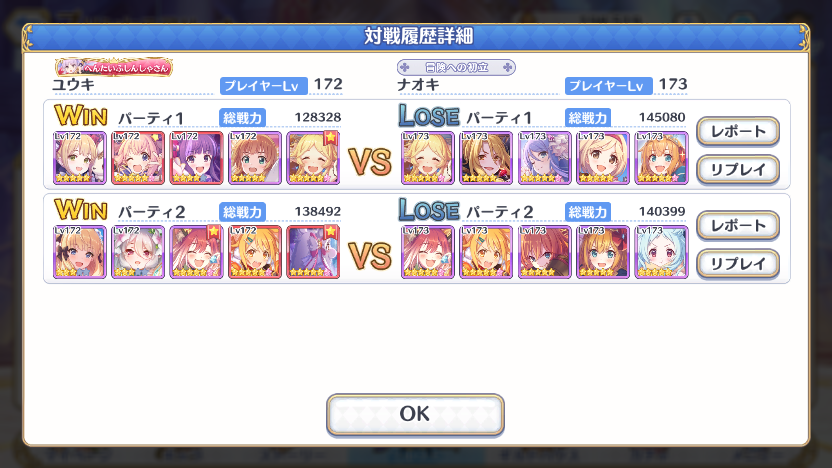
Task: Select starred blonde fifth character in winning Party 1
Action: 313,158
